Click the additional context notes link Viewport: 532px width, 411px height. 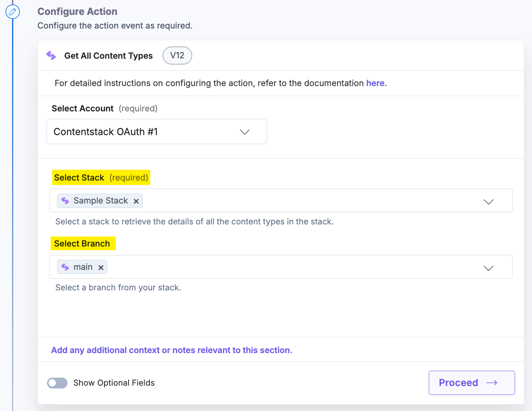[172, 350]
